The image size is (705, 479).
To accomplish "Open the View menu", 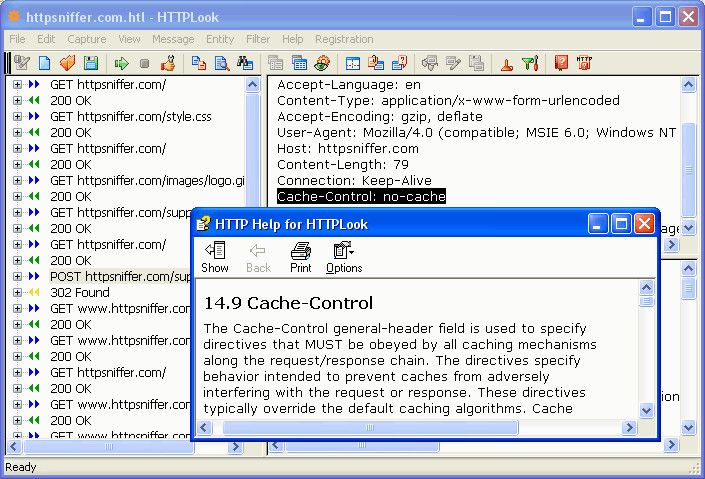I will coord(129,39).
